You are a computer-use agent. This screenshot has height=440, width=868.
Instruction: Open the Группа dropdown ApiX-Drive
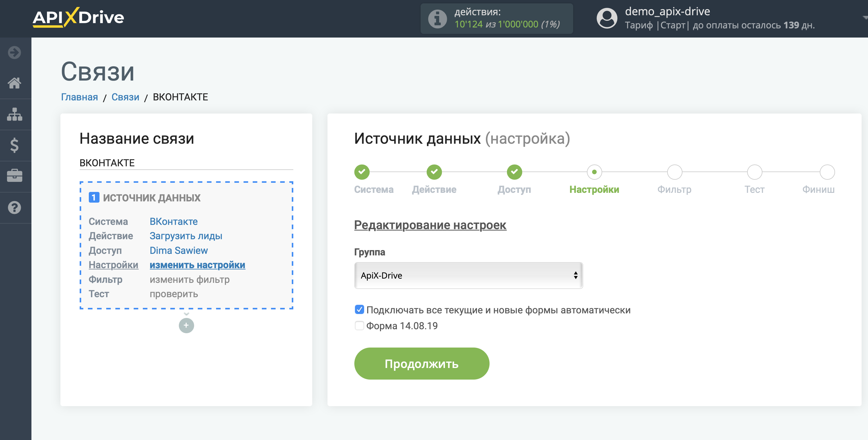[468, 276]
